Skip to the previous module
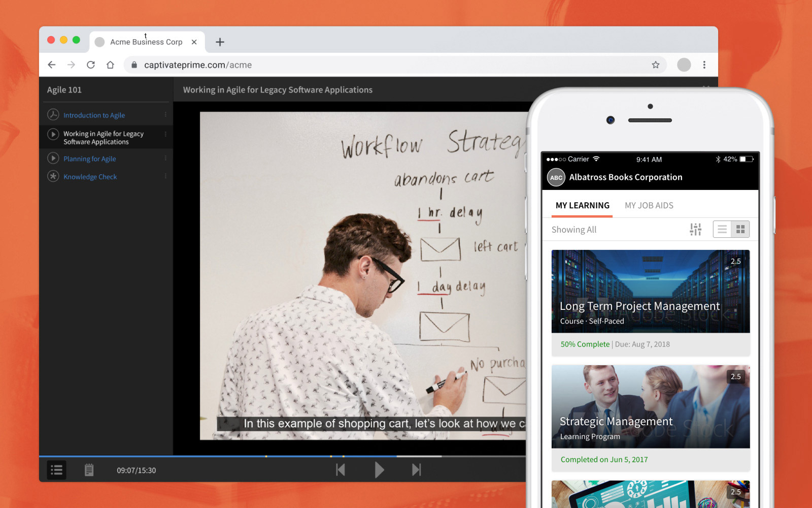Screen dimensions: 812x508 pyautogui.click(x=341, y=470)
